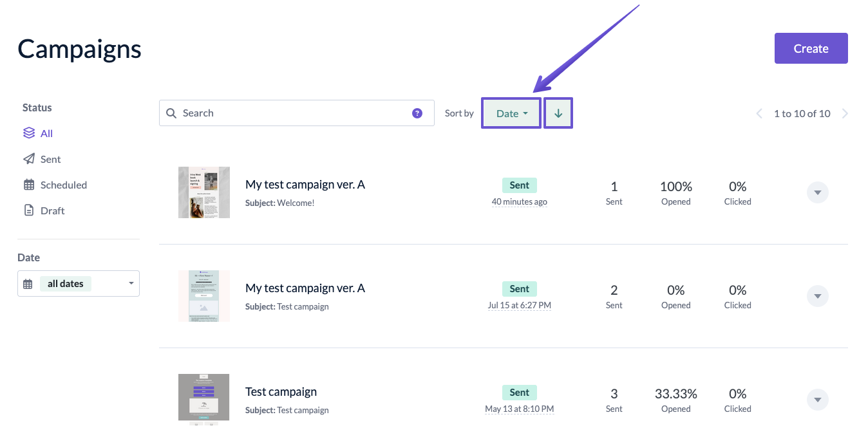868x446 pixels.
Task: Click the 40 minutes ago timestamp
Action: [x=519, y=201]
